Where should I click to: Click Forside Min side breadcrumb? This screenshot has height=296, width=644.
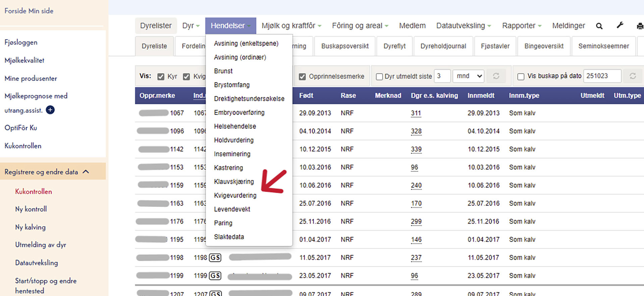point(29,11)
